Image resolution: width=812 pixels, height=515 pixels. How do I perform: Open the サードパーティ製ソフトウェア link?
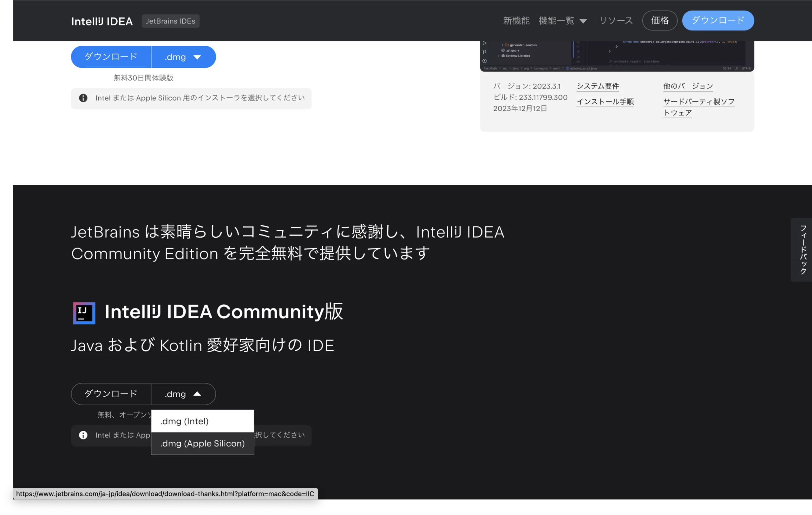pyautogui.click(x=699, y=107)
